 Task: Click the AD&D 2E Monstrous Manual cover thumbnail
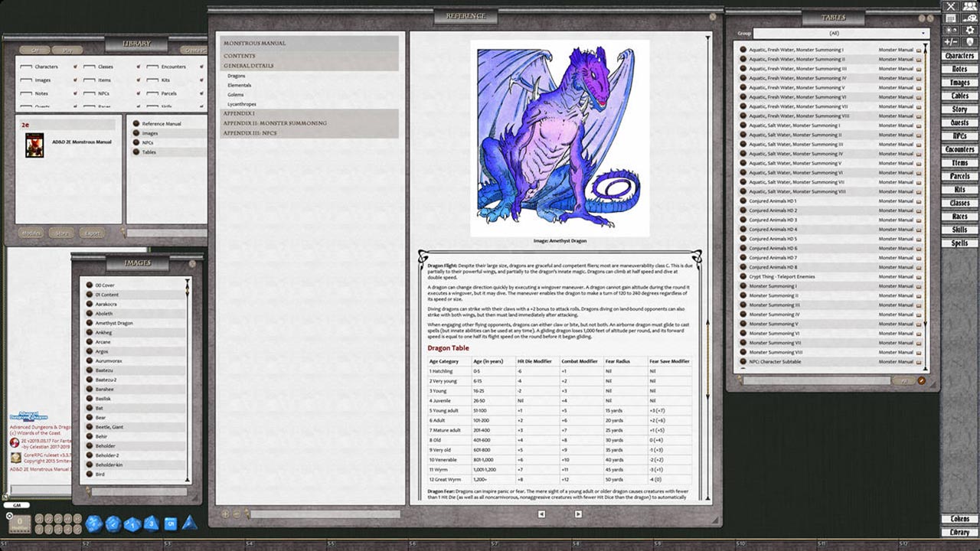coord(34,145)
